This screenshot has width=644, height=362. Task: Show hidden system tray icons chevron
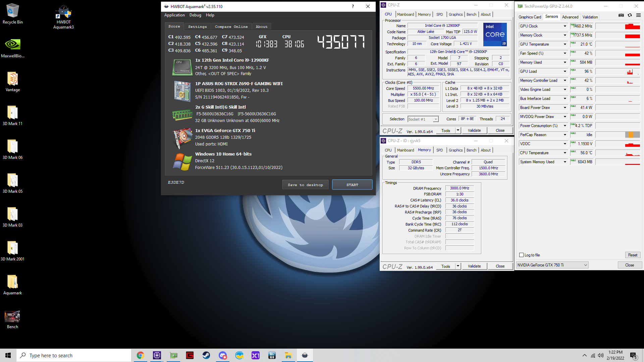point(585,355)
